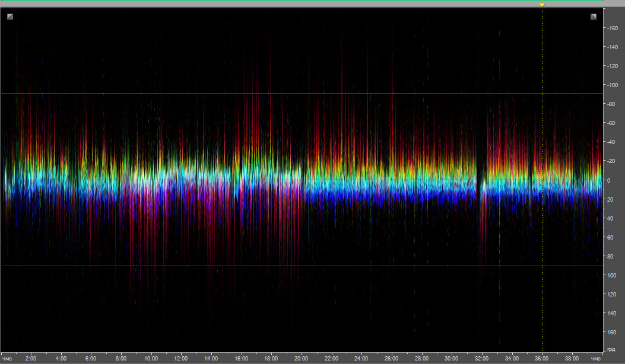
Task: Click the right time format label on ruler
Action: pyautogui.click(x=595, y=359)
